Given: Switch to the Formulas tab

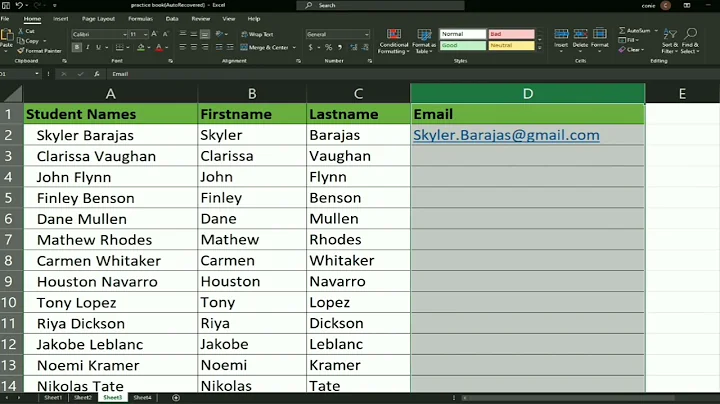Looking at the screenshot, I should click(141, 19).
